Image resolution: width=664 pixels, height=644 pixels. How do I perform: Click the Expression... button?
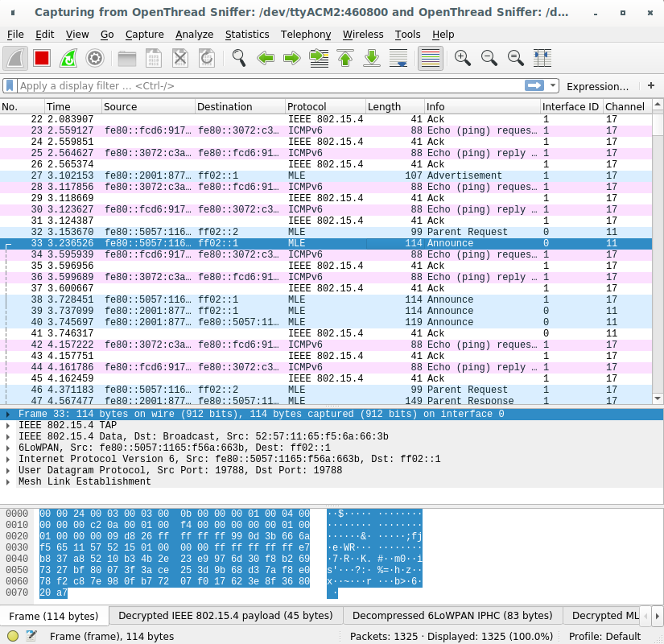click(x=599, y=85)
